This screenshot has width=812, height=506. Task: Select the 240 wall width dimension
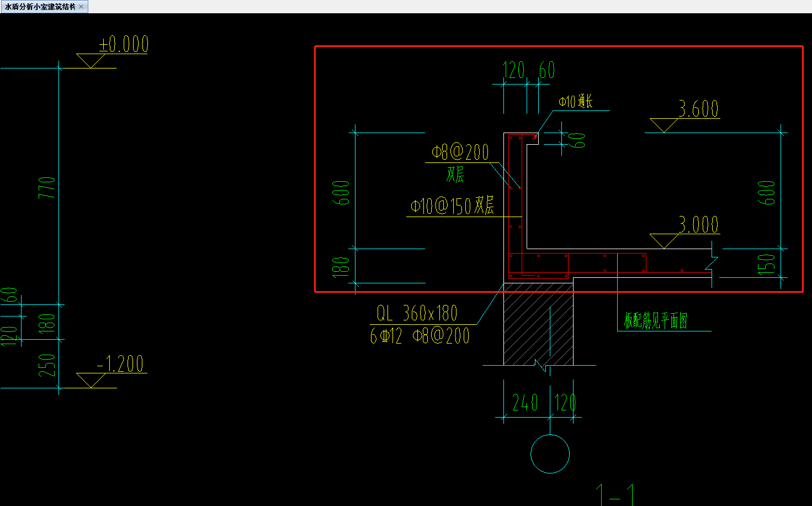525,402
